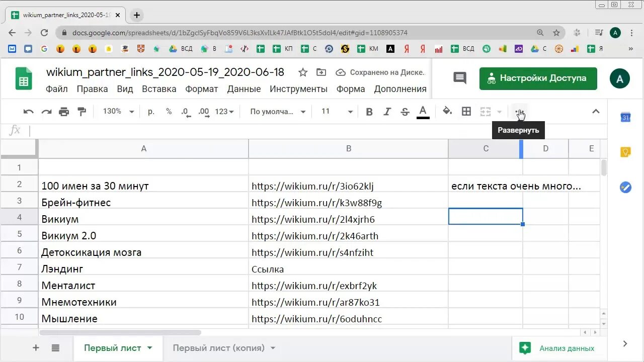Toggle italic formatting
This screenshot has height=362, width=644.
tap(387, 112)
